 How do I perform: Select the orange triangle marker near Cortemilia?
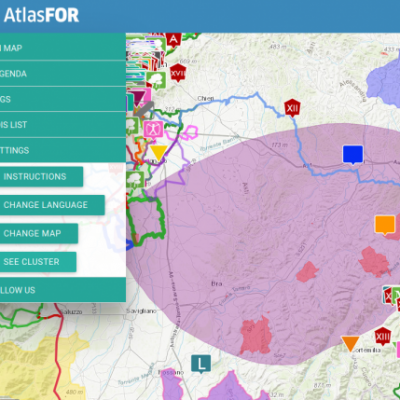[350, 344]
